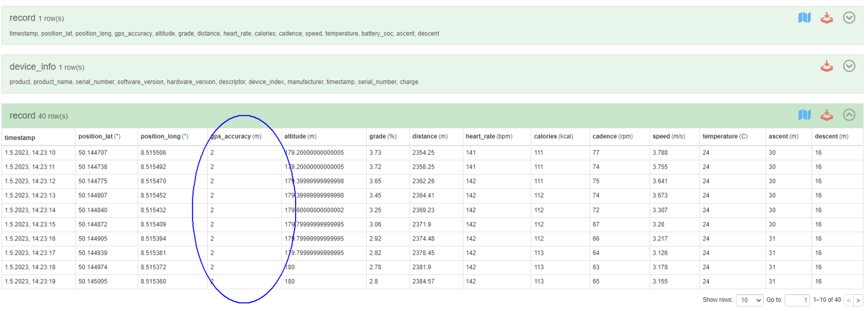The image size is (868, 311).
Task: Click the cadence (rpm) column header
Action: click(612, 137)
